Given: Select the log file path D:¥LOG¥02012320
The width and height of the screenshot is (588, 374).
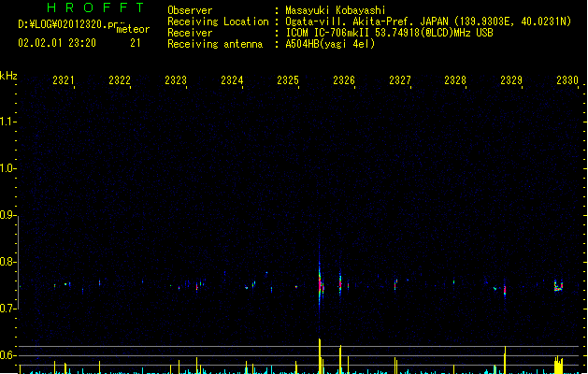Looking at the screenshot, I should [x=67, y=24].
